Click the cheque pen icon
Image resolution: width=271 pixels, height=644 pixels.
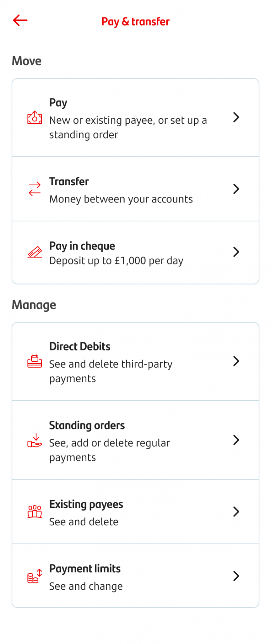pyautogui.click(x=34, y=252)
